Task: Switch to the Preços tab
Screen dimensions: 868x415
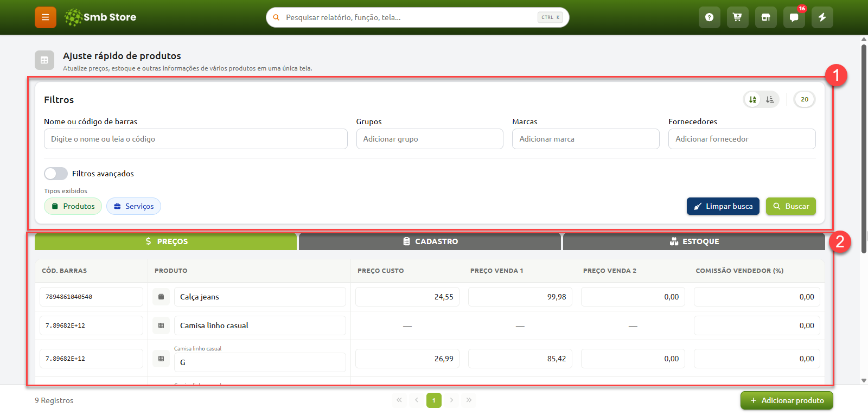Action: tap(166, 241)
